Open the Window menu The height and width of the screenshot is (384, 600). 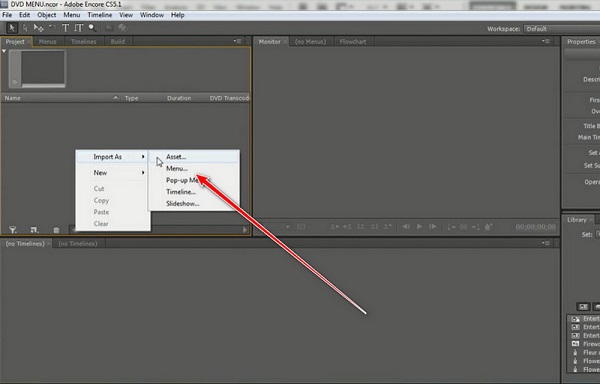coord(152,15)
